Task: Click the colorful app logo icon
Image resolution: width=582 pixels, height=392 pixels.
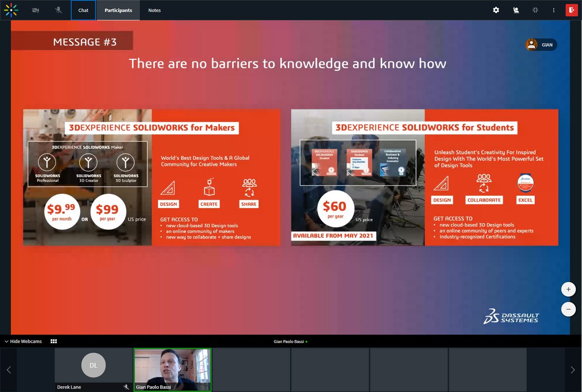Action: point(11,10)
